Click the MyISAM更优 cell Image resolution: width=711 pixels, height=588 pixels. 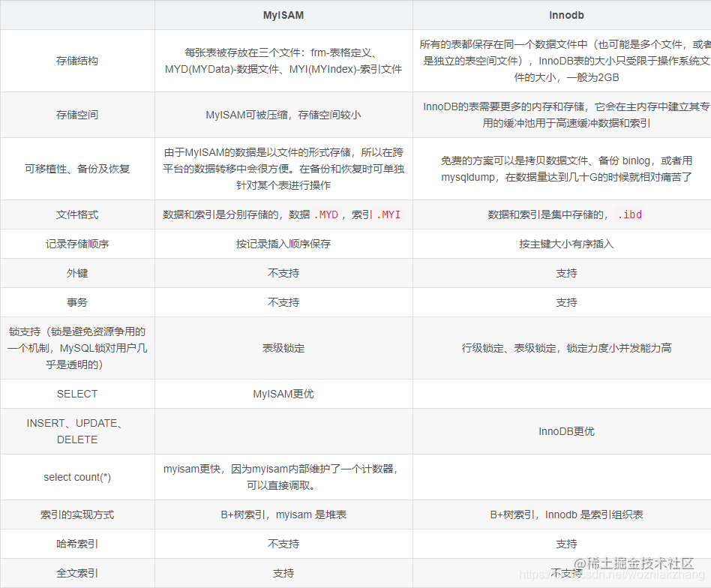[283, 394]
